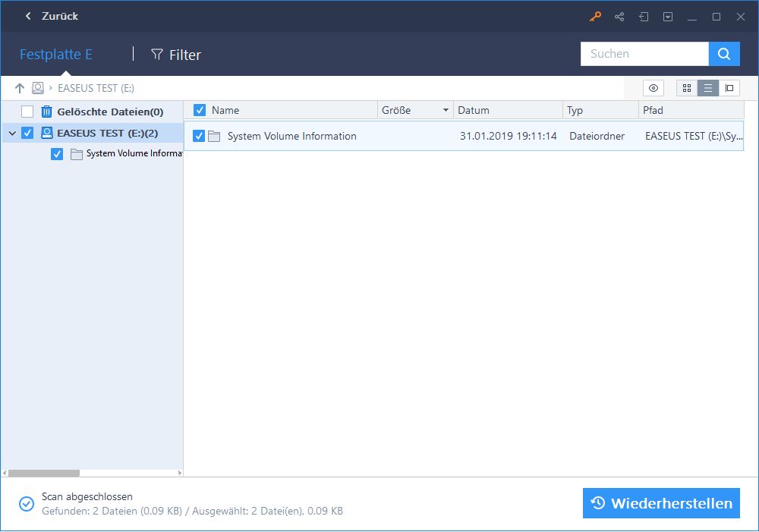Image resolution: width=759 pixels, height=532 pixels.
Task: Click the trash bin icon for deleted files
Action: (x=46, y=112)
